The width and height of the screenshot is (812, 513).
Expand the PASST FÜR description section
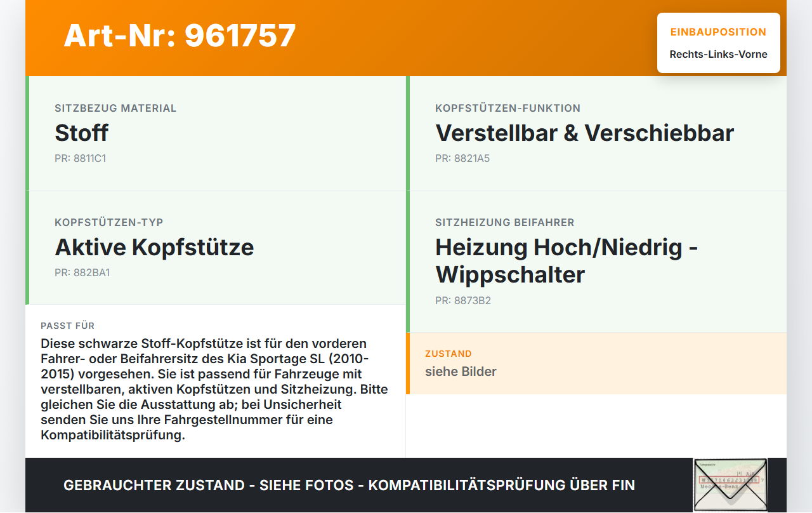coord(216,381)
